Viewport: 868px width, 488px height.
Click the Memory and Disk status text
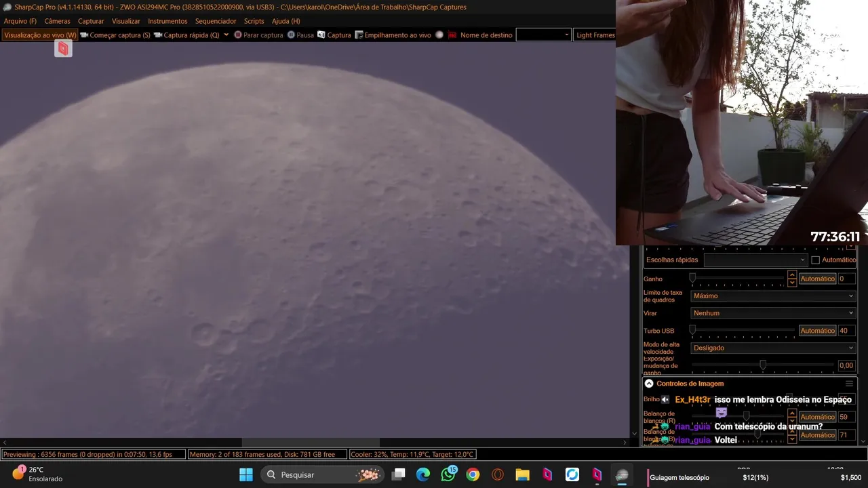(x=267, y=455)
